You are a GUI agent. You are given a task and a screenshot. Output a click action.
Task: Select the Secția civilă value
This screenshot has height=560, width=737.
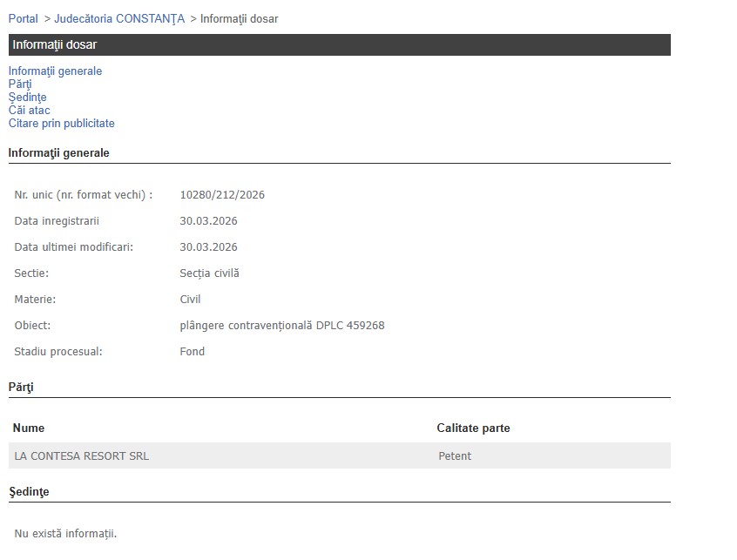(209, 273)
